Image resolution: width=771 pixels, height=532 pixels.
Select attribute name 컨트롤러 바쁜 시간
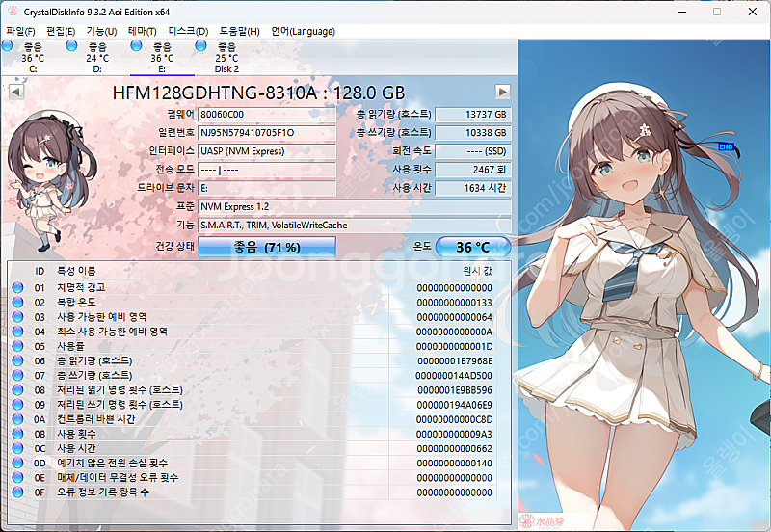point(95,419)
